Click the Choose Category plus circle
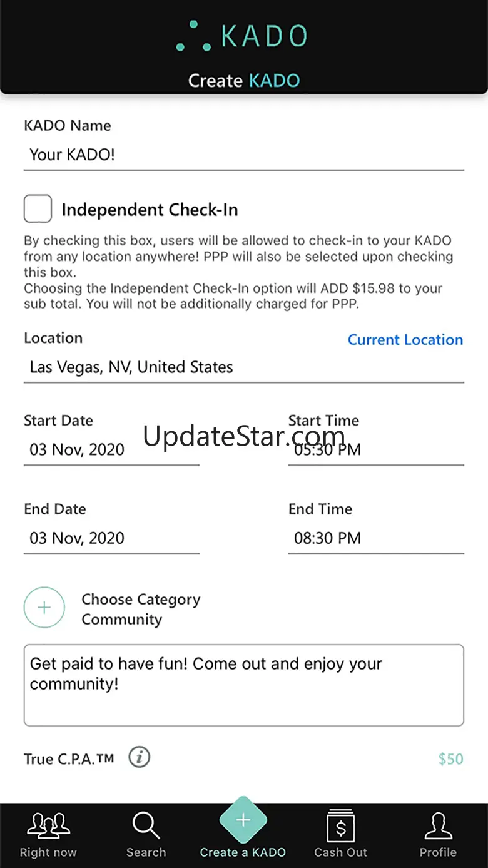Image resolution: width=488 pixels, height=868 pixels. pyautogui.click(x=44, y=608)
